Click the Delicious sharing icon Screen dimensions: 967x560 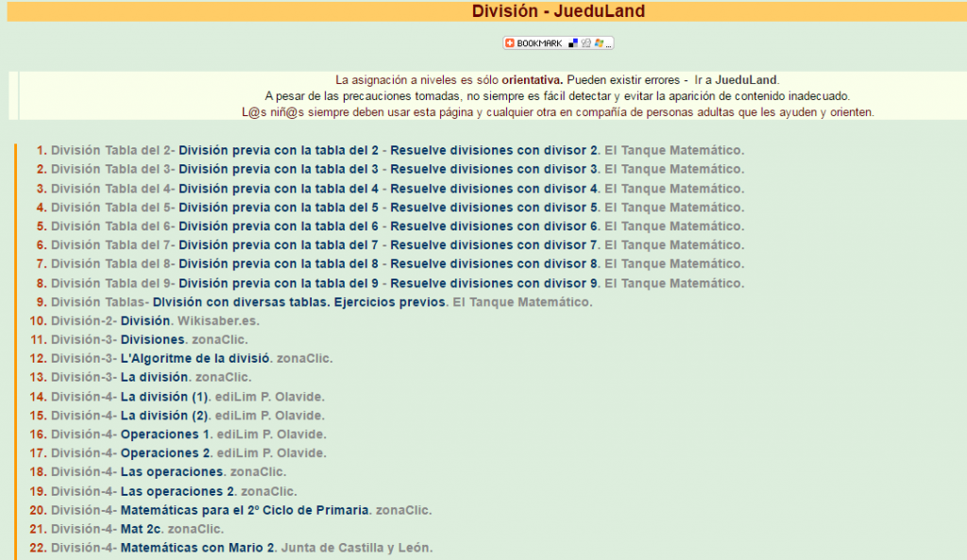(572, 42)
